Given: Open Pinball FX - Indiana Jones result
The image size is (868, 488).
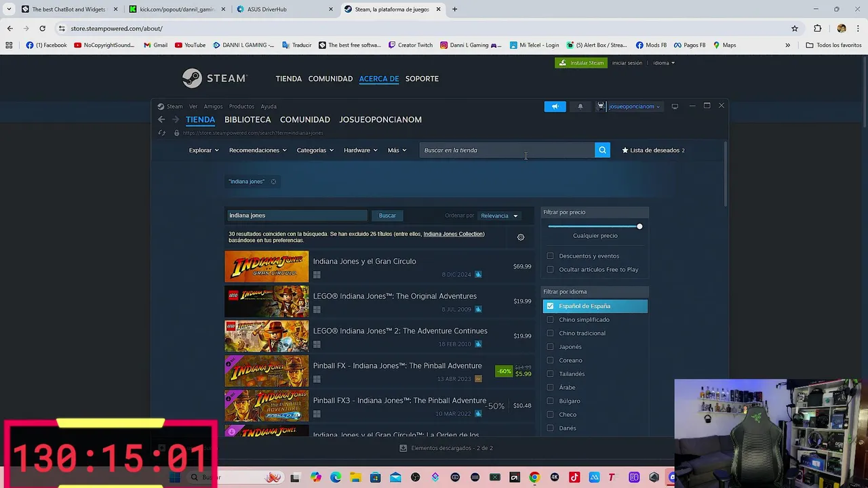Looking at the screenshot, I should [379, 371].
